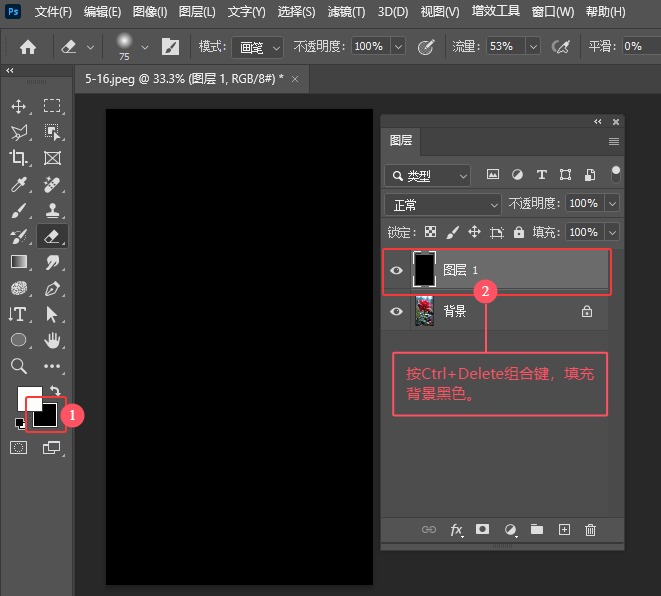Select the Hand tool
The height and width of the screenshot is (596, 661).
(52, 340)
